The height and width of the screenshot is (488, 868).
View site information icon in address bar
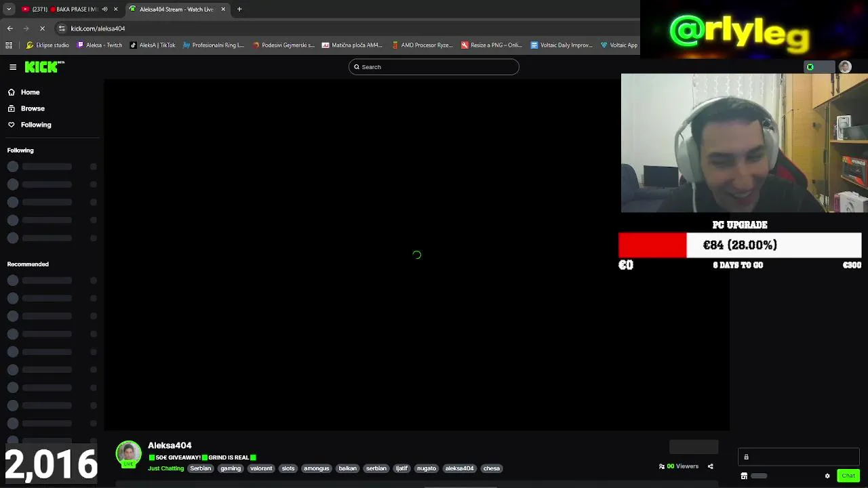(x=62, y=28)
